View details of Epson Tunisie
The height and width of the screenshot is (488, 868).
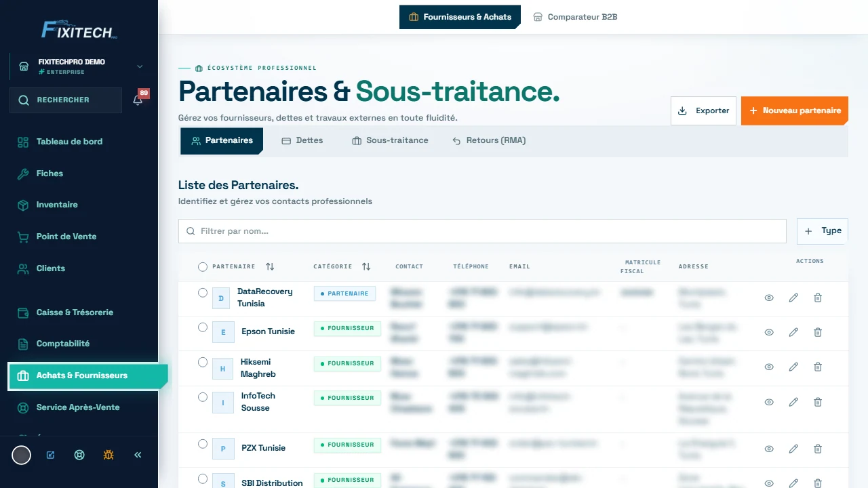coord(769,332)
